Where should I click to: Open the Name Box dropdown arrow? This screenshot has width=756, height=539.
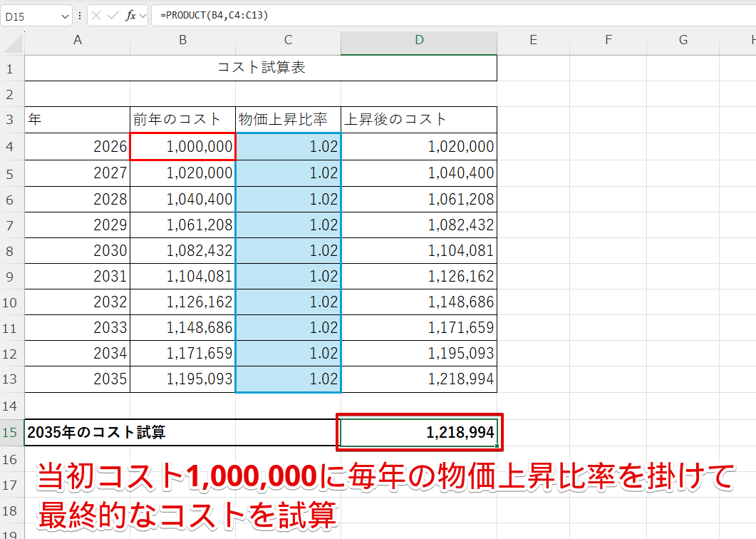click(64, 14)
